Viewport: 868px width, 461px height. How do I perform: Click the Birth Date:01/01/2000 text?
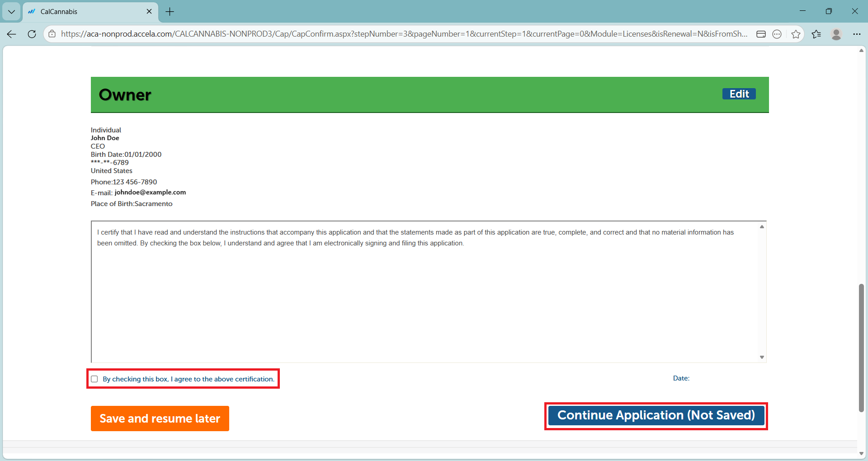pos(126,155)
